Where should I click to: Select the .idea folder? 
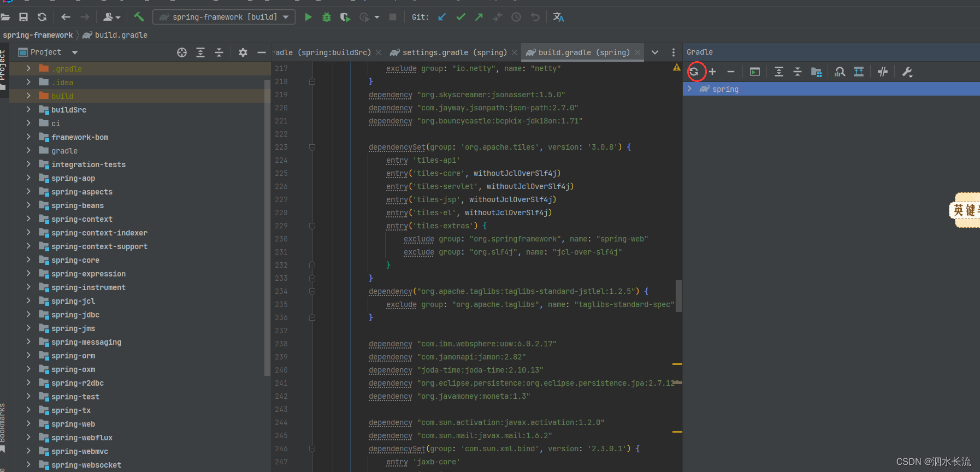pos(62,82)
